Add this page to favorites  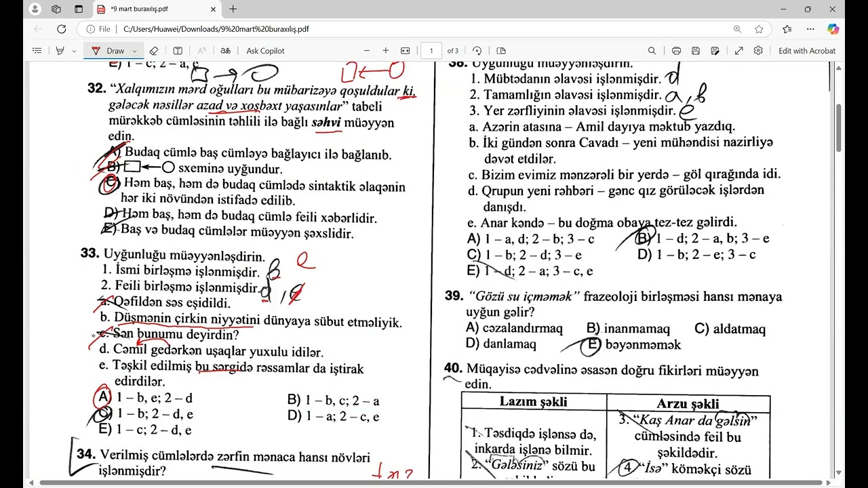tap(759, 29)
